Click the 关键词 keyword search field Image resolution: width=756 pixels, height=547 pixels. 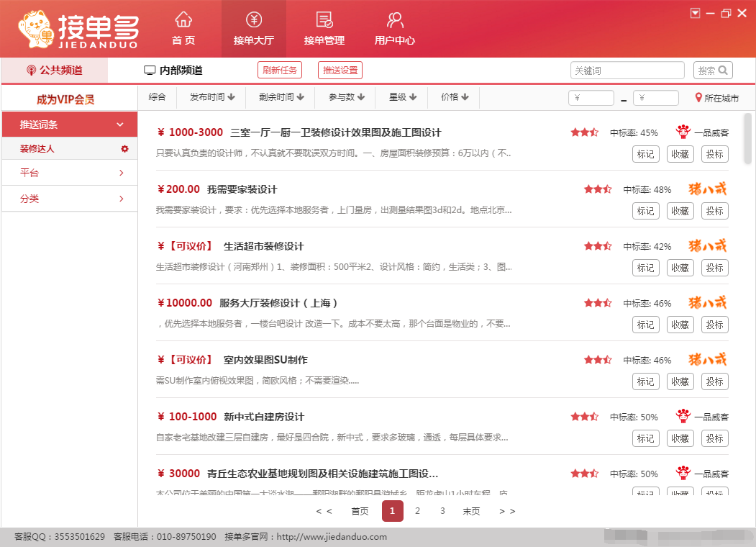[x=627, y=71]
